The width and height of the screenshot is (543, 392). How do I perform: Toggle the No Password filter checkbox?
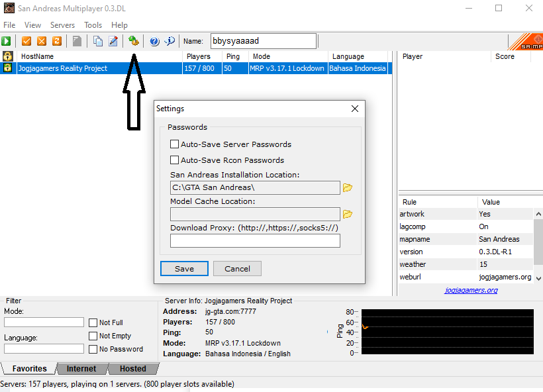[93, 349]
